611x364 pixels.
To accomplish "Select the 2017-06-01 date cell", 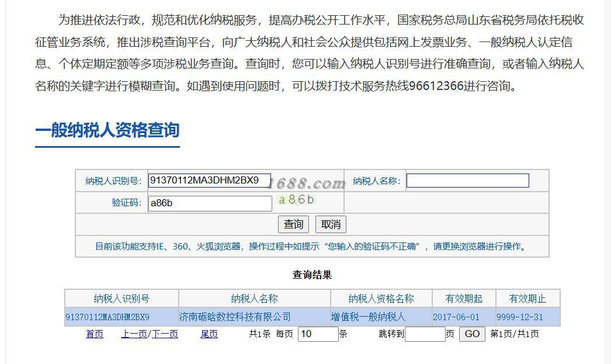I will (464, 317).
